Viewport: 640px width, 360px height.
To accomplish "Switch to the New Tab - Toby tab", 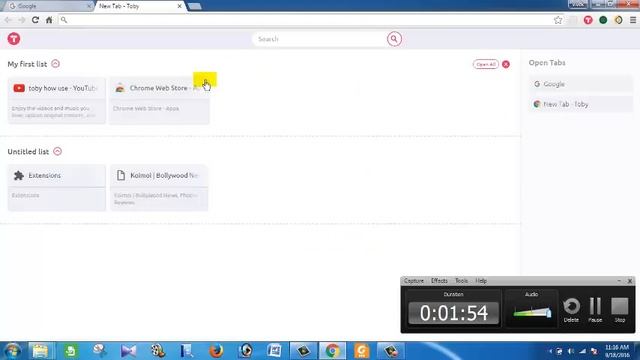I will pyautogui.click(x=137, y=6).
